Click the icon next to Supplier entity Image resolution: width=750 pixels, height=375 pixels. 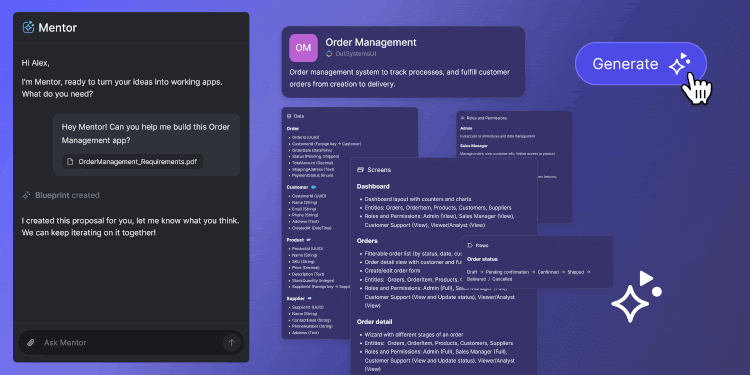pos(309,298)
